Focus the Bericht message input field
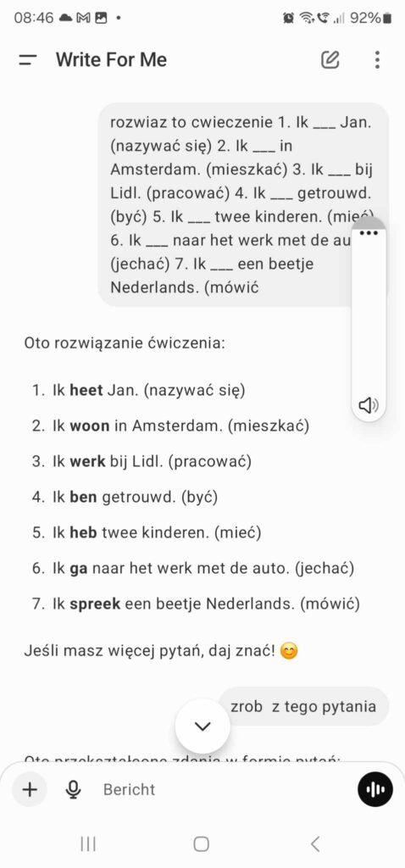Screen dimensions: 405x868 click(x=221, y=789)
